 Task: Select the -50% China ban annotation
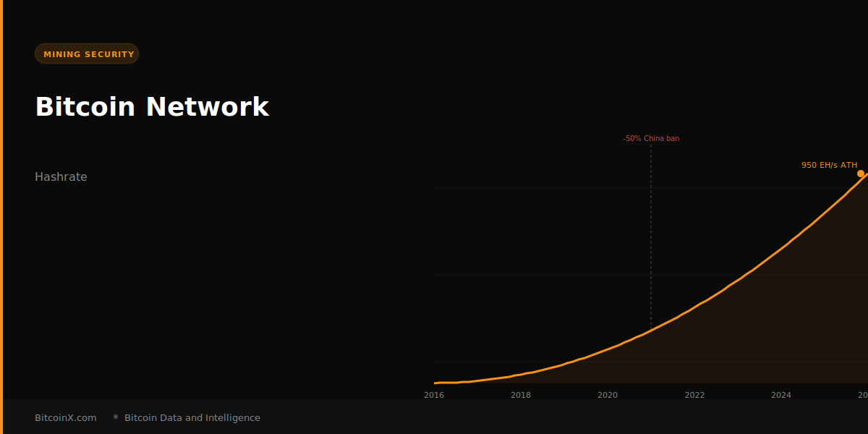[651, 137]
